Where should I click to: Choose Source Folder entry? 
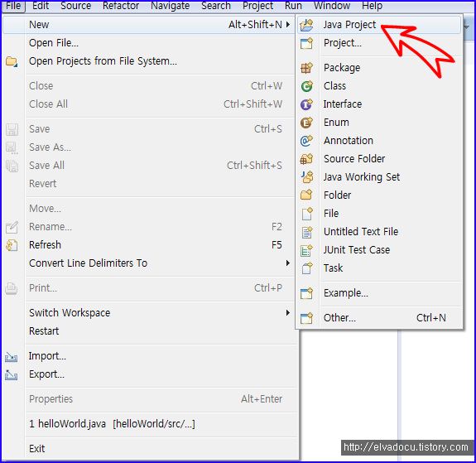click(379, 159)
